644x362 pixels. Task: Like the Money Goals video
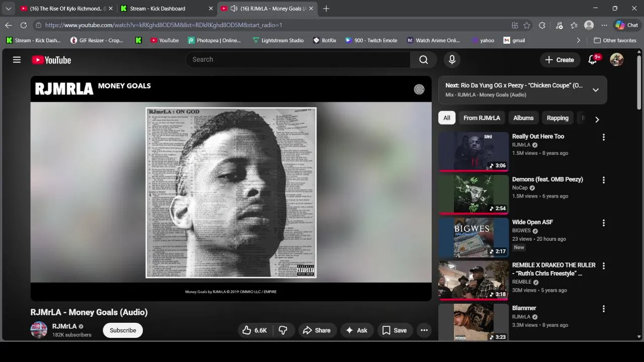coord(254,330)
